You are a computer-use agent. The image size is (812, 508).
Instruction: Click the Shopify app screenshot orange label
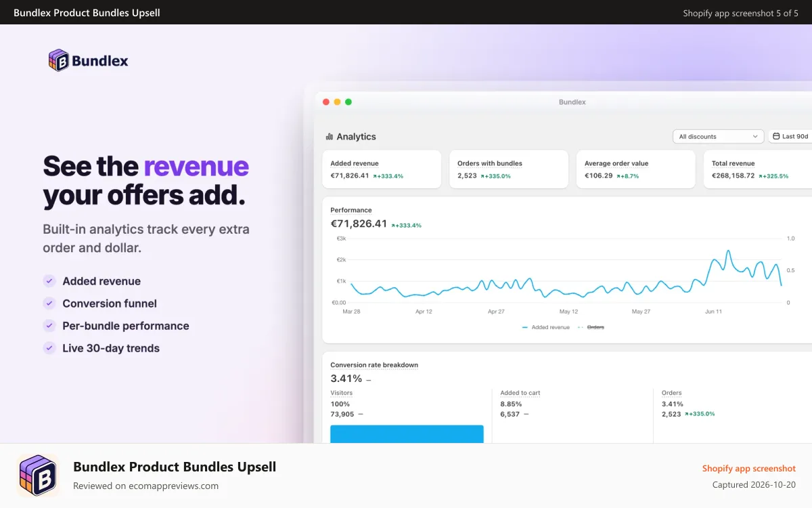(x=749, y=468)
